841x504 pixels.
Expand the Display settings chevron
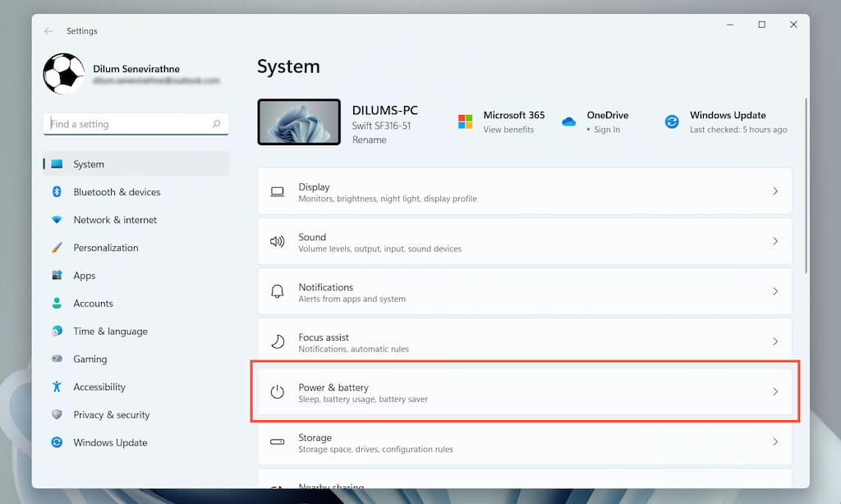[775, 191]
